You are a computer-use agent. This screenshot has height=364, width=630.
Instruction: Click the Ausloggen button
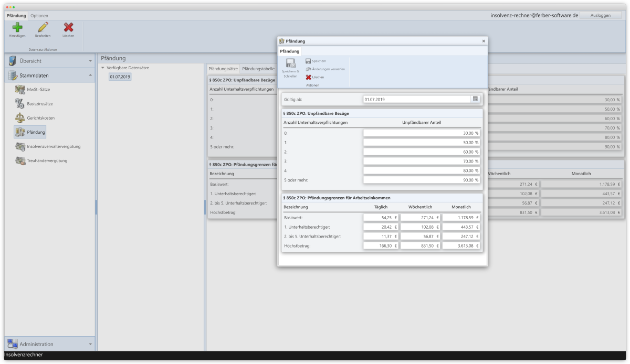click(x=600, y=16)
